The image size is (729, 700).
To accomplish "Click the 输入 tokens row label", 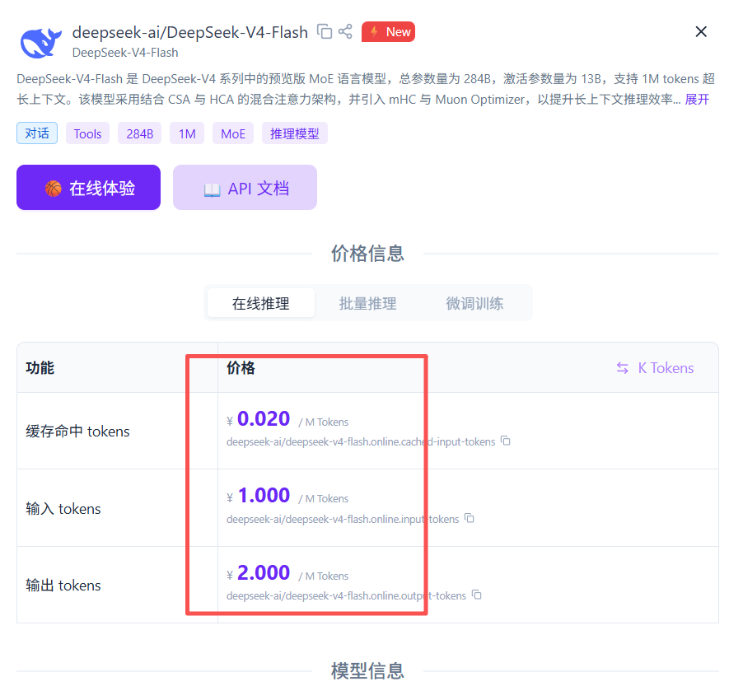I will [x=63, y=508].
